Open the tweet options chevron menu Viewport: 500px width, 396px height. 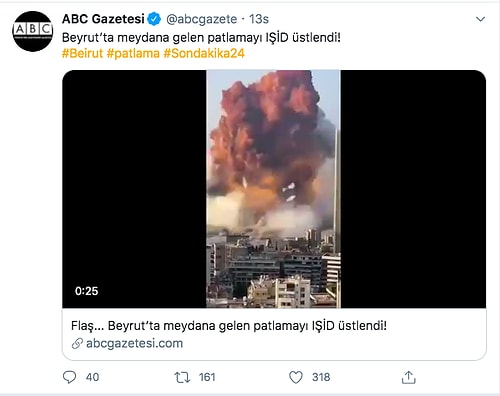[x=480, y=19]
